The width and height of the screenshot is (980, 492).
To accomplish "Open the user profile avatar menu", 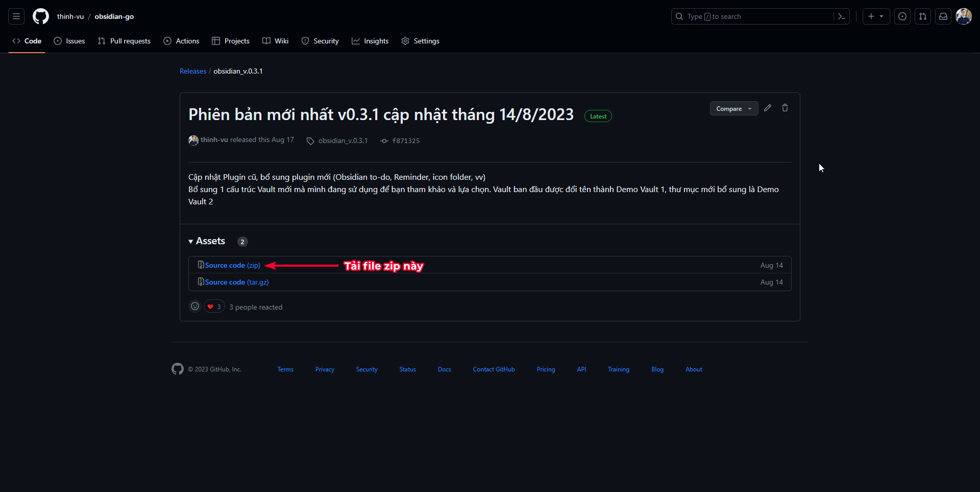I will click(x=963, y=16).
